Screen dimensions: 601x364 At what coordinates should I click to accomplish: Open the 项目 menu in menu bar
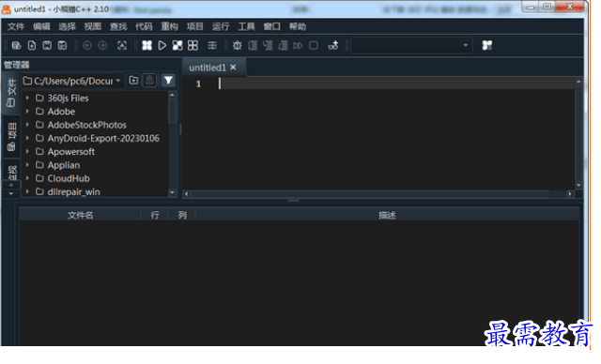195,26
